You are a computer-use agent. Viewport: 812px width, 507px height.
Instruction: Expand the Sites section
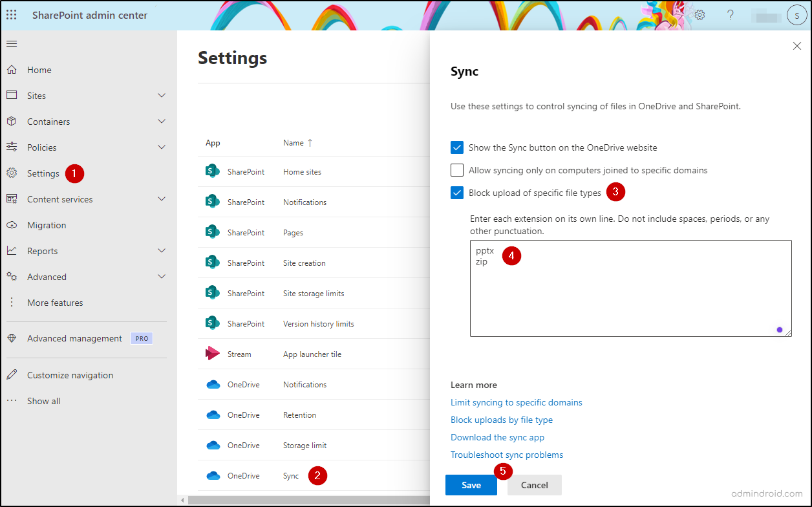point(161,95)
